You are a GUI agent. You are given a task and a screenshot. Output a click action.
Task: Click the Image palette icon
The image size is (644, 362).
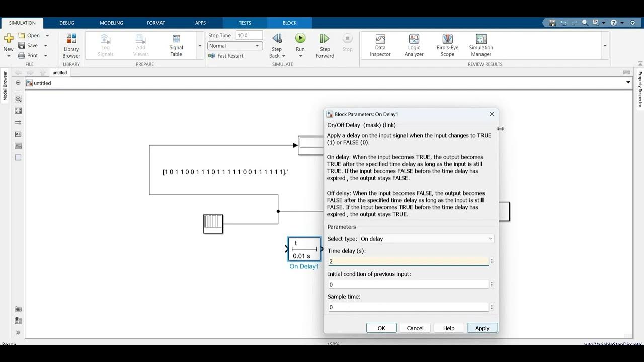tap(18, 146)
